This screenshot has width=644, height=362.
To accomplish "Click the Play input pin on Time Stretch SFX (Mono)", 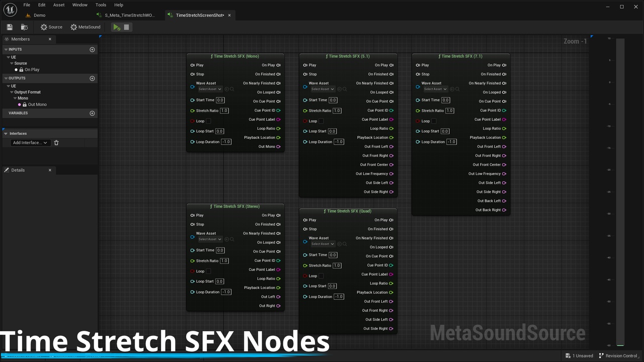I will pos(192,65).
